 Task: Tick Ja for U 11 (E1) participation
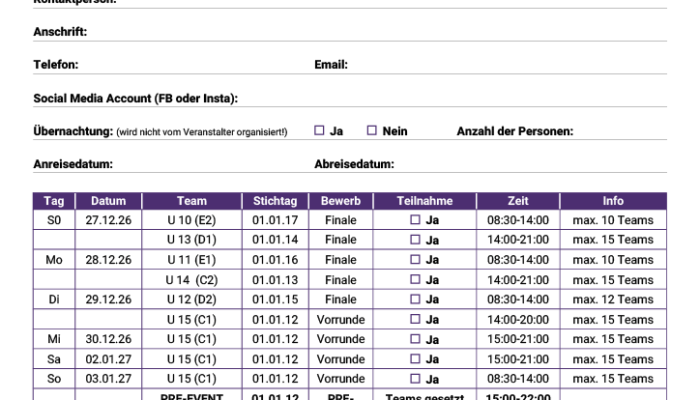(x=415, y=259)
